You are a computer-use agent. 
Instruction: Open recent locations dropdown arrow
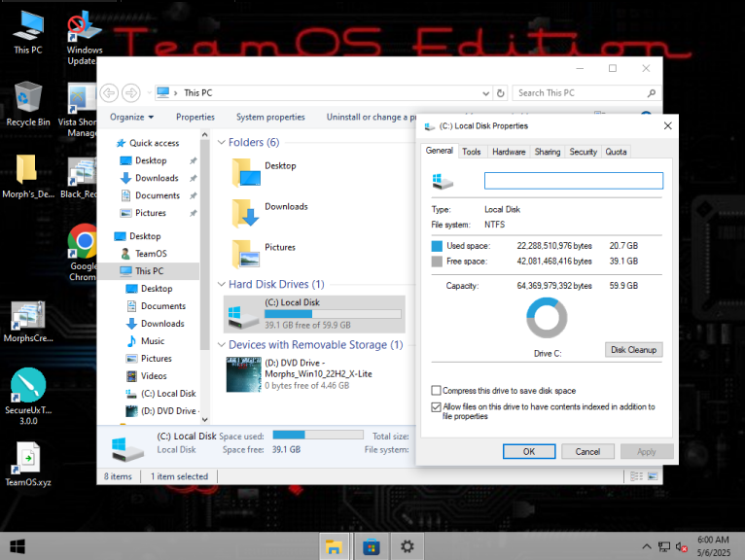149,93
